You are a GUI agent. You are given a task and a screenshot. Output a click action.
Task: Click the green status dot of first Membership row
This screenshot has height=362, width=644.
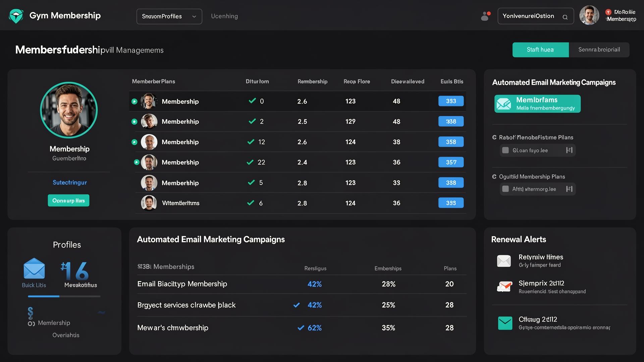[135, 102]
